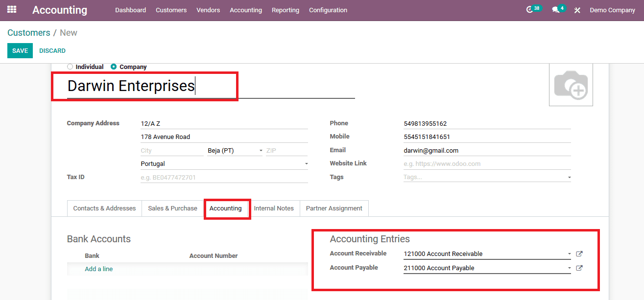This screenshot has height=300, width=644.
Task: Click the street field 12/A Z
Action: pos(224,124)
